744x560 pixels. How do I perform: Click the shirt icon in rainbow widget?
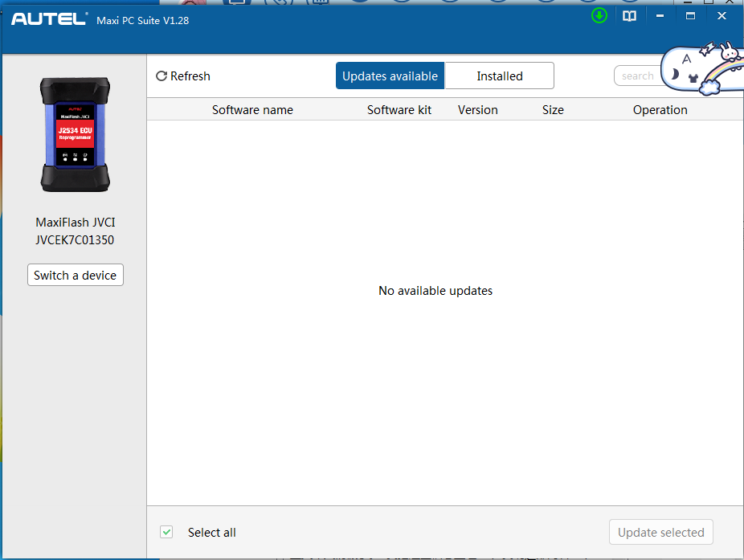693,78
